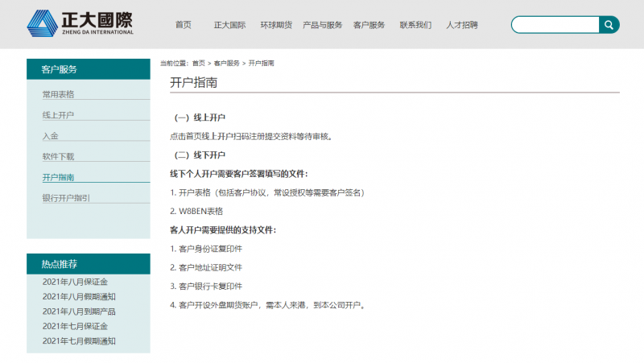The image size is (644, 363).
Task: Open the 首页 navigation menu item
Action: click(184, 25)
